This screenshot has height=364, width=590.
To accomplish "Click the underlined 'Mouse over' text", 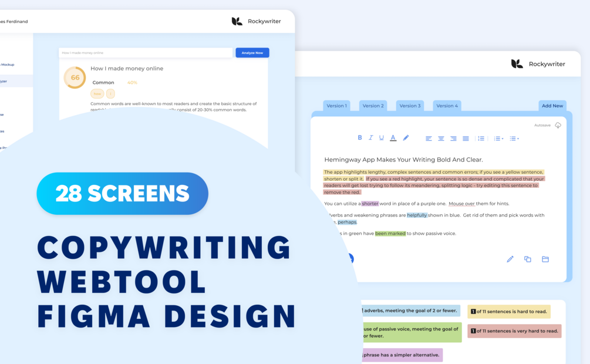I will [461, 204].
